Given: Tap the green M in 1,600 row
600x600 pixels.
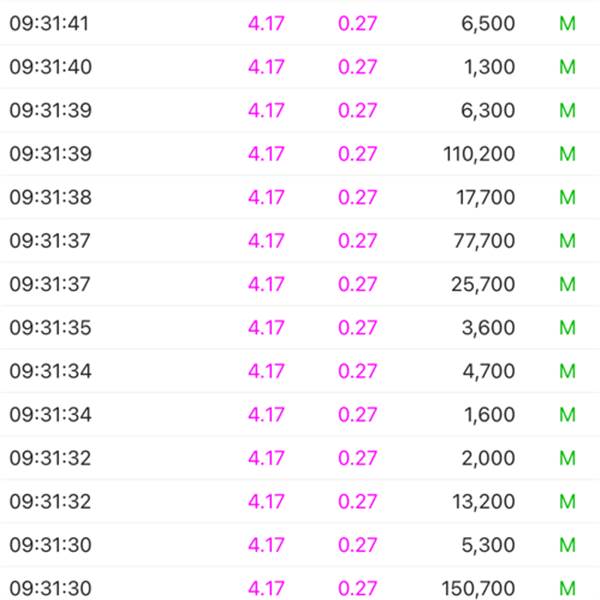Looking at the screenshot, I should pos(567,414).
